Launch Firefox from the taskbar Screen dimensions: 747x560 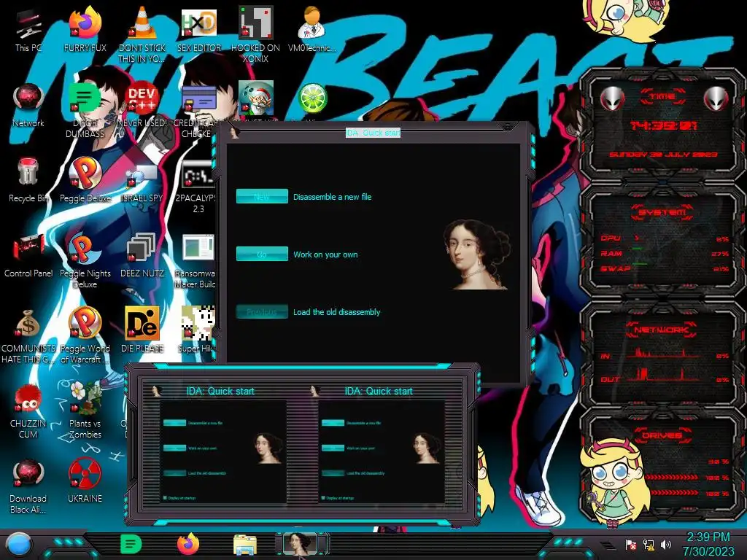tap(188, 544)
